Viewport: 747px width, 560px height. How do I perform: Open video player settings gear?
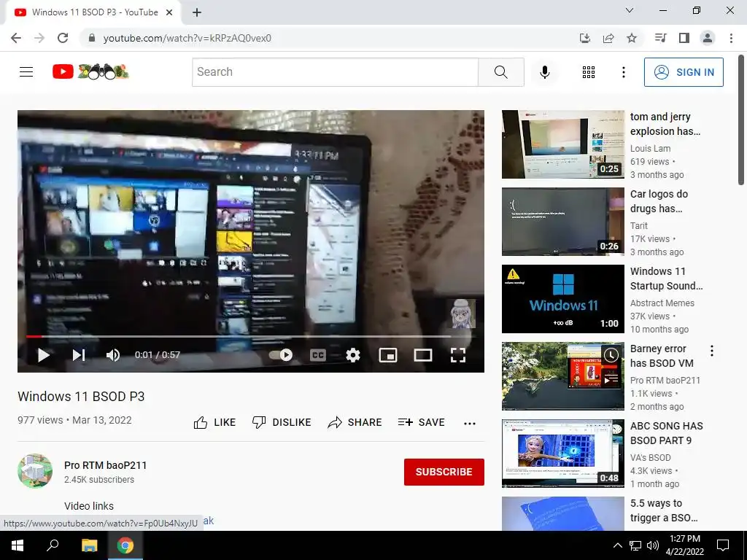click(353, 355)
